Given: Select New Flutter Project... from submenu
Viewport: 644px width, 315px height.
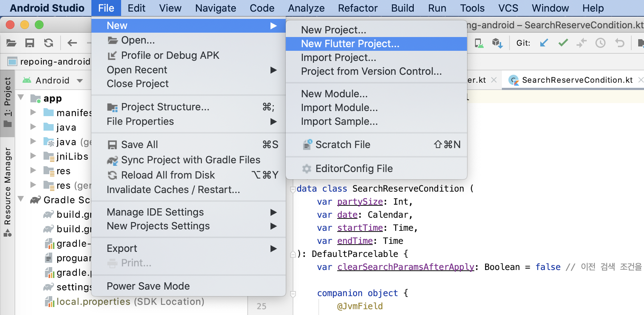Looking at the screenshot, I should 376,44.
